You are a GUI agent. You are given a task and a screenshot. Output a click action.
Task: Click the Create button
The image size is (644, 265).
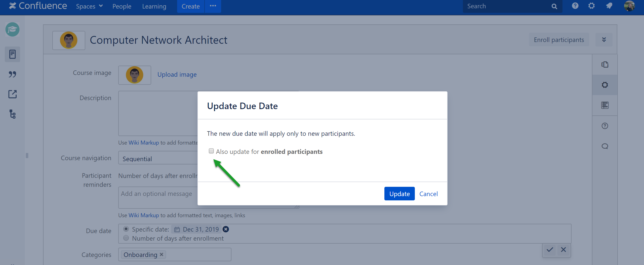tap(191, 6)
